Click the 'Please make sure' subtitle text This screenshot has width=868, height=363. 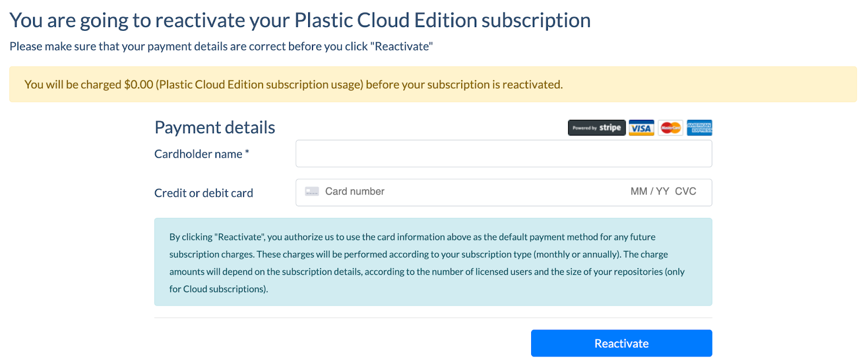(221, 47)
